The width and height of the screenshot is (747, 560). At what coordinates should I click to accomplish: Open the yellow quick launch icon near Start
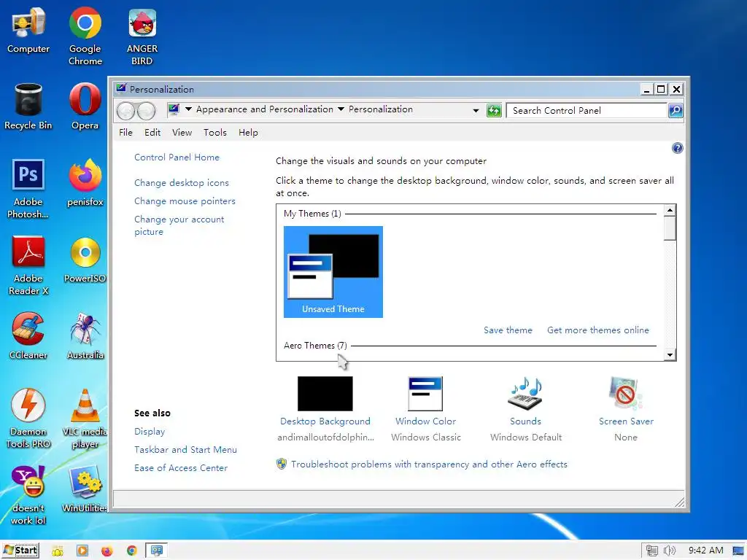(58, 551)
